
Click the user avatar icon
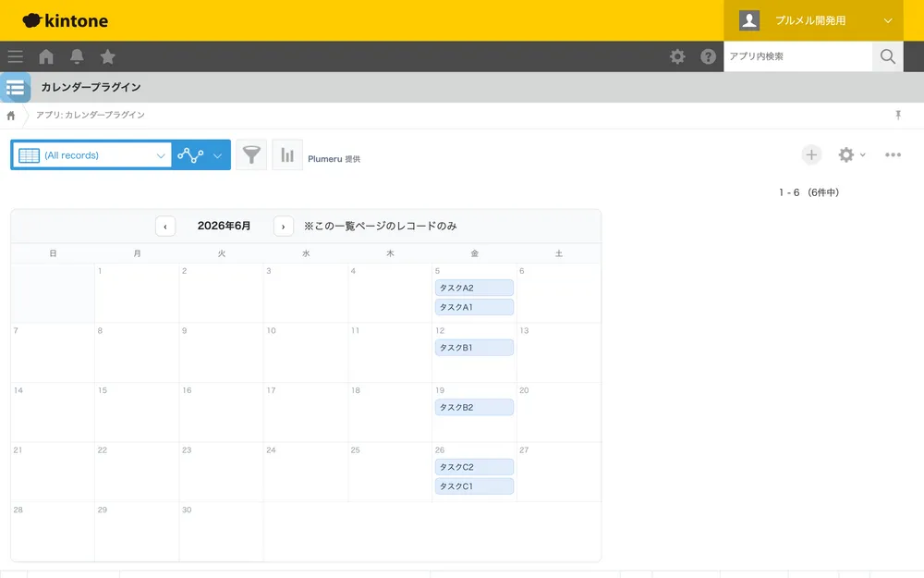[749, 20]
